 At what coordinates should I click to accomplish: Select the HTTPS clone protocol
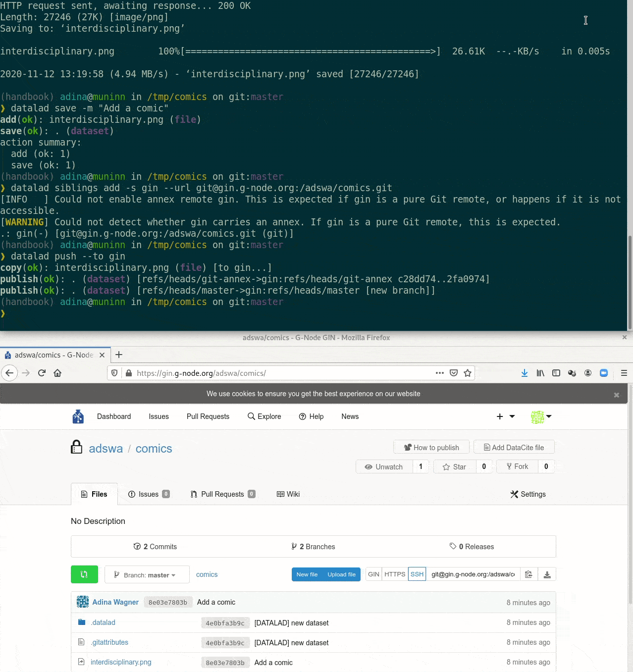click(x=395, y=574)
